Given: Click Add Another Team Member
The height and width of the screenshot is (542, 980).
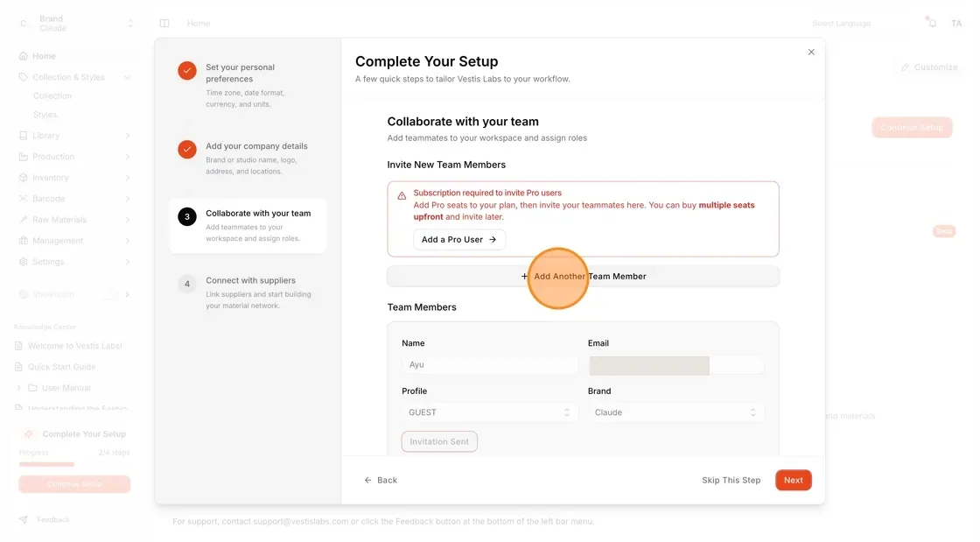Looking at the screenshot, I should point(583,277).
